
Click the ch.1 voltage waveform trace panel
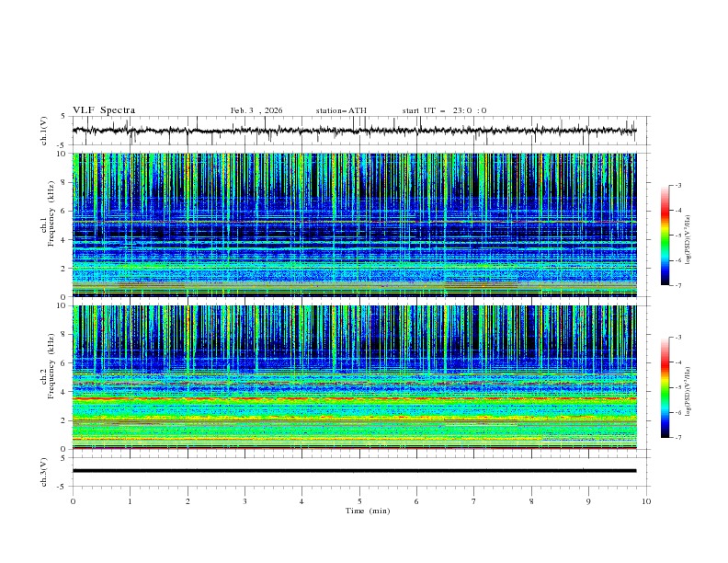point(361,131)
